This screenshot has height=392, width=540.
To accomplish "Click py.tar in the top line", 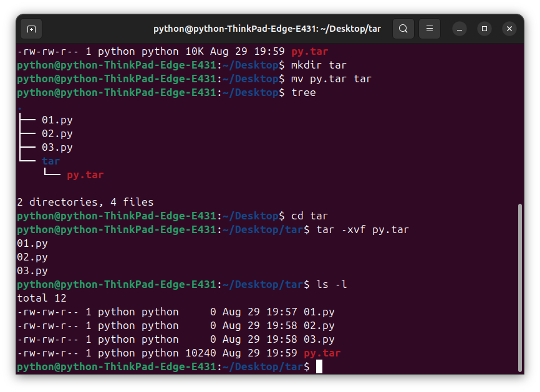I will [310, 52].
